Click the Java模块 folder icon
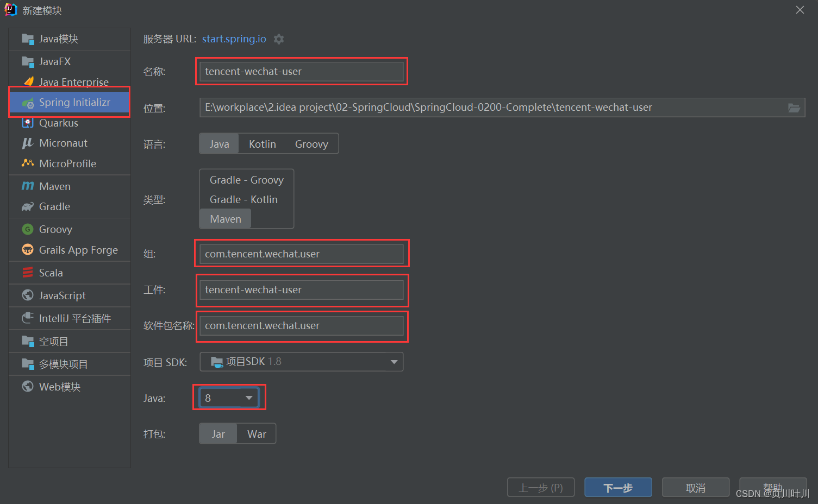The height and width of the screenshot is (504, 818). click(28, 39)
